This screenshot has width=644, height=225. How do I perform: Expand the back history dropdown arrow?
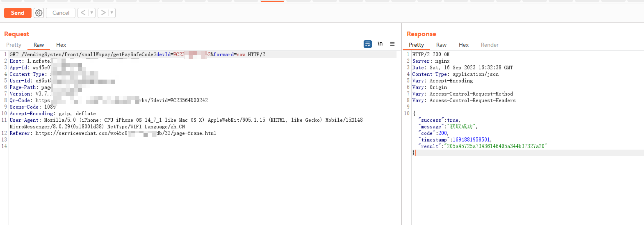point(92,13)
